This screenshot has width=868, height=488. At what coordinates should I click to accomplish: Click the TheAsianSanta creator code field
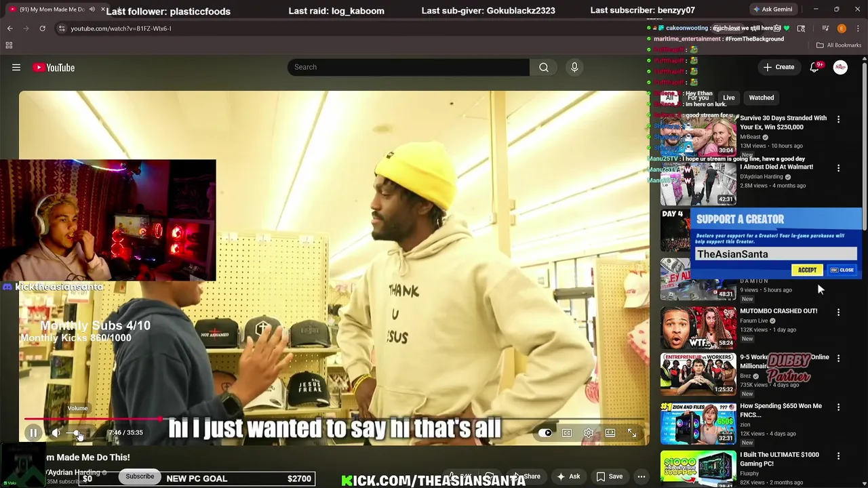[x=776, y=254]
